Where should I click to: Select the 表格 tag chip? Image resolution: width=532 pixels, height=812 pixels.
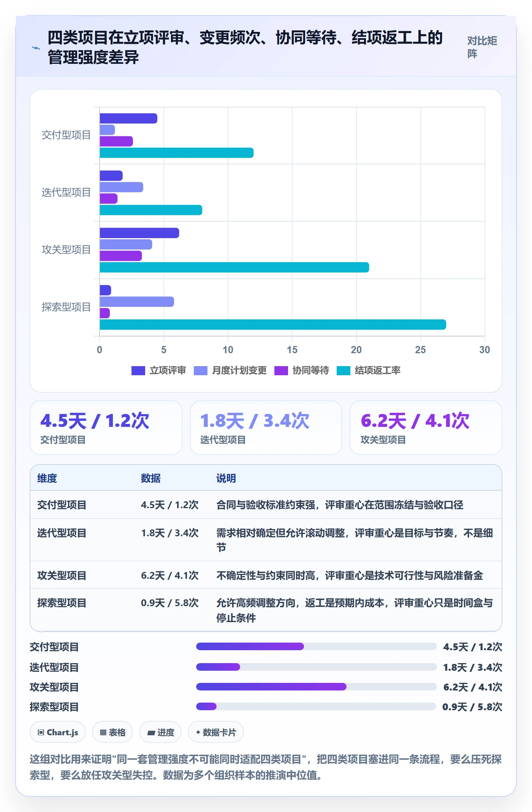(x=112, y=732)
